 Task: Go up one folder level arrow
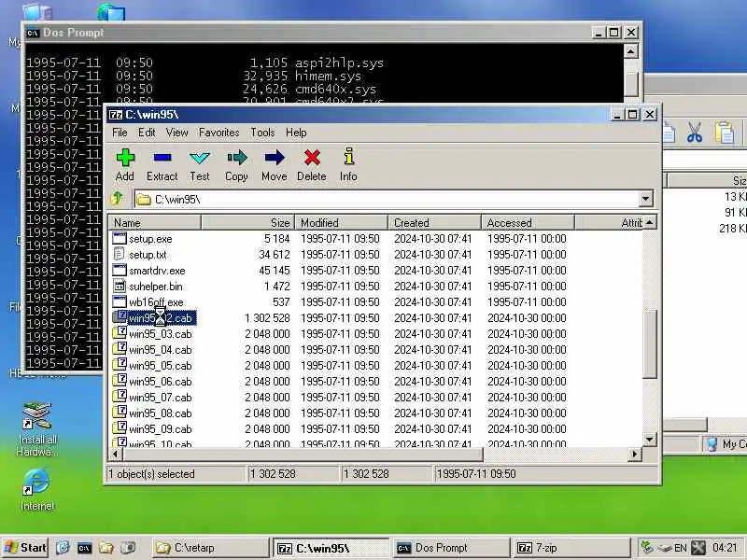tap(118, 198)
